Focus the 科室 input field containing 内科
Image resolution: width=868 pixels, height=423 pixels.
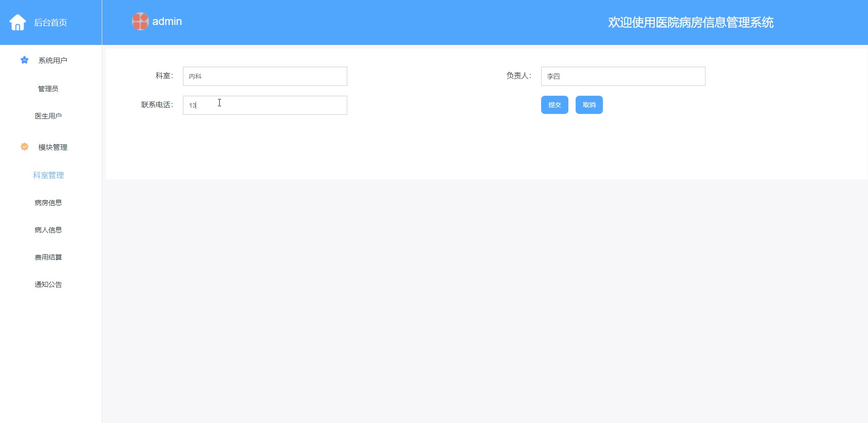265,76
